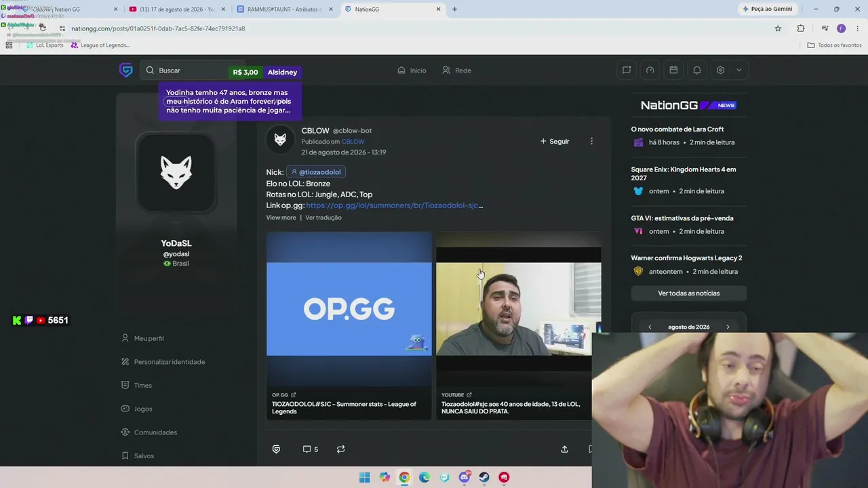
Task: Click the CBLOW fox avatar on the post
Action: [x=280, y=140]
